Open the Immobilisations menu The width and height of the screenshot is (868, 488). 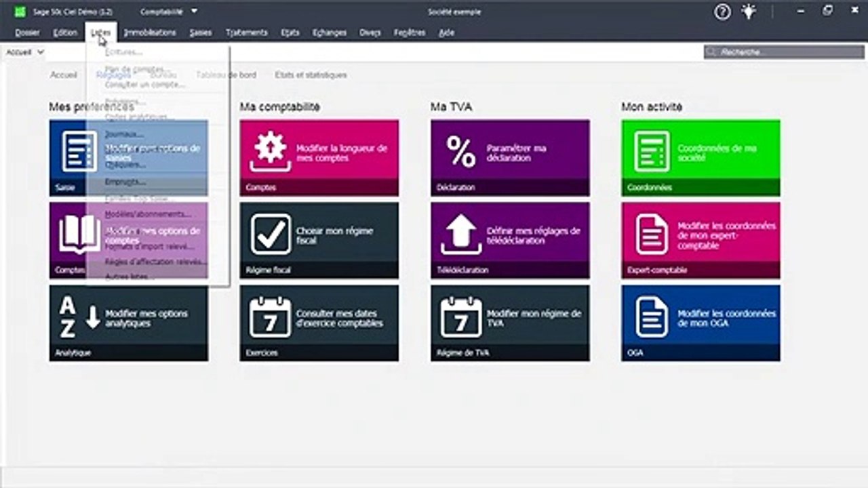click(x=150, y=33)
